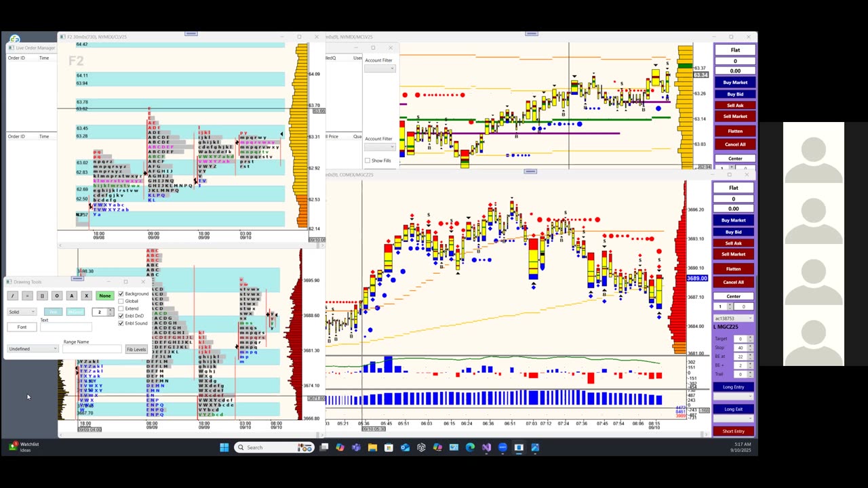Click the Fib Levels button
The image size is (868, 488).
coord(136,349)
